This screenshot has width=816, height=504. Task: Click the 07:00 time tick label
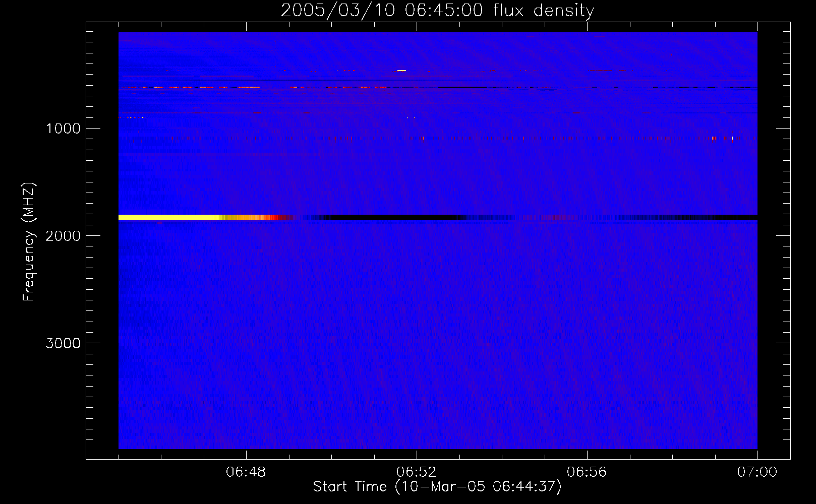757,472
